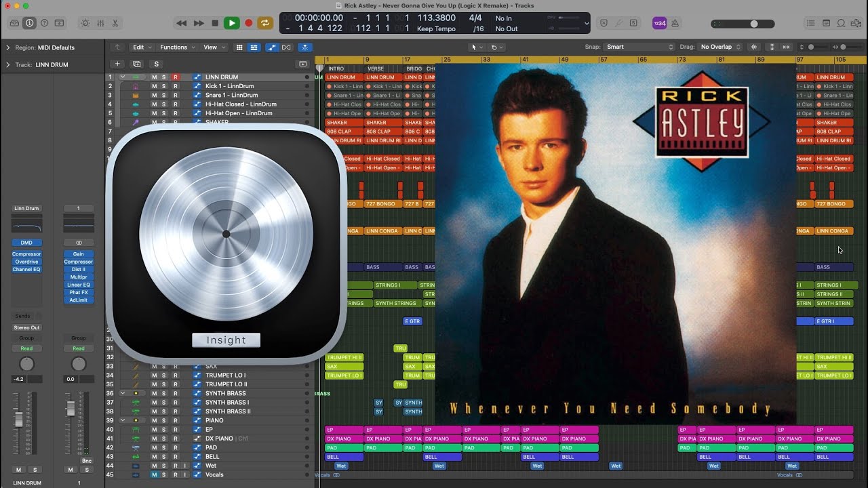Toggle the Metronome click
The height and width of the screenshot is (488, 868).
(675, 23)
